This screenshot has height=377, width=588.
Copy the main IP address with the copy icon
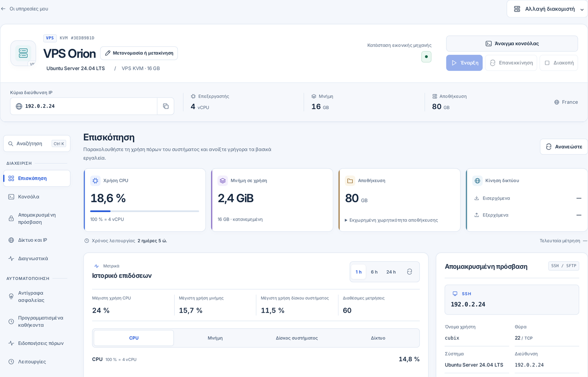click(x=165, y=106)
